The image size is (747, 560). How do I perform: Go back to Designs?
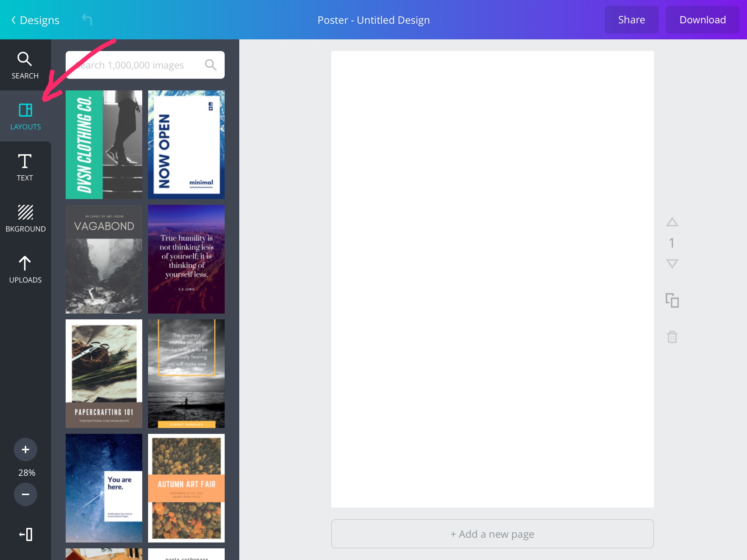[35, 20]
